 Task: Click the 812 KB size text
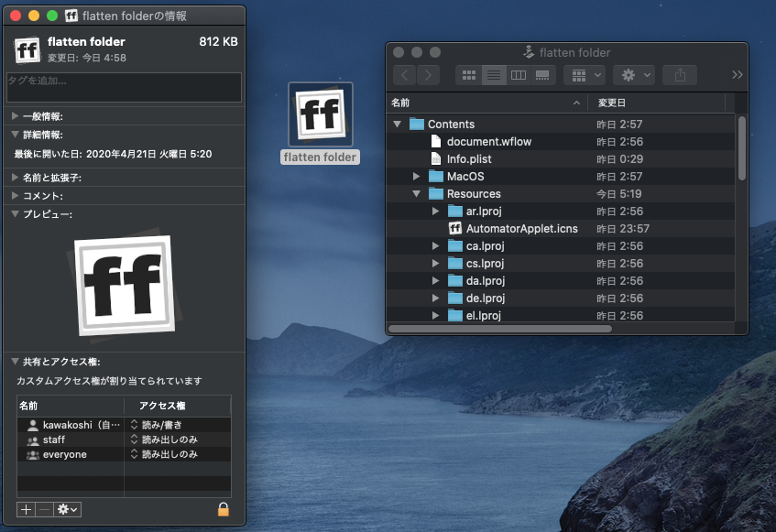click(x=218, y=41)
